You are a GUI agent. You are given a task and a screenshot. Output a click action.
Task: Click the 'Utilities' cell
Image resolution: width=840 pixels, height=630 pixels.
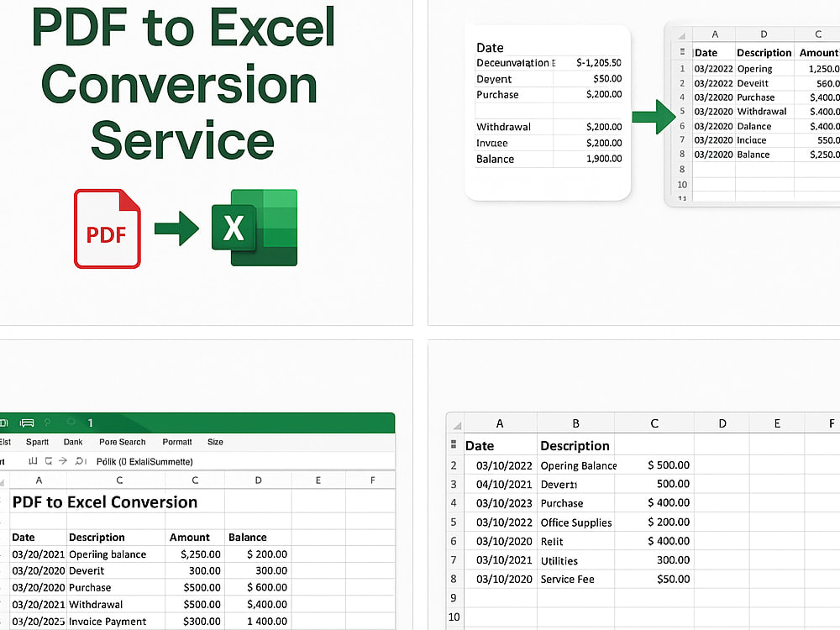click(x=559, y=561)
